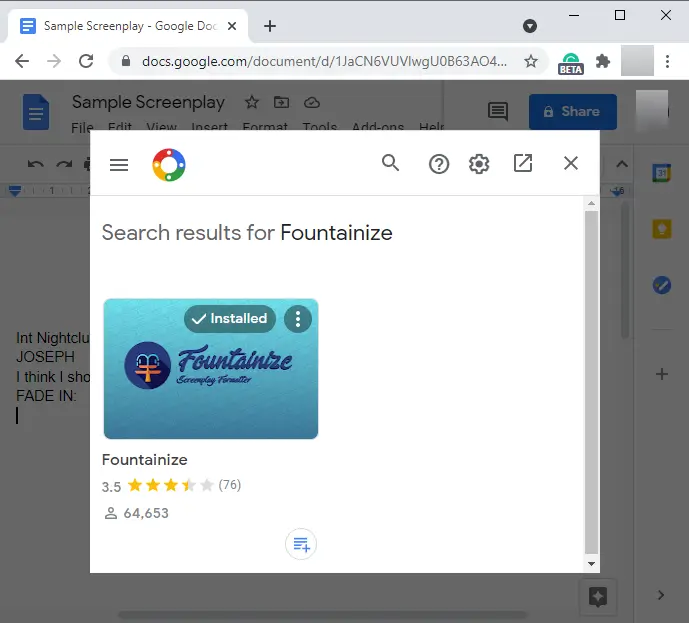Click the Undo icon
Screen dimensions: 689x623
36,165
